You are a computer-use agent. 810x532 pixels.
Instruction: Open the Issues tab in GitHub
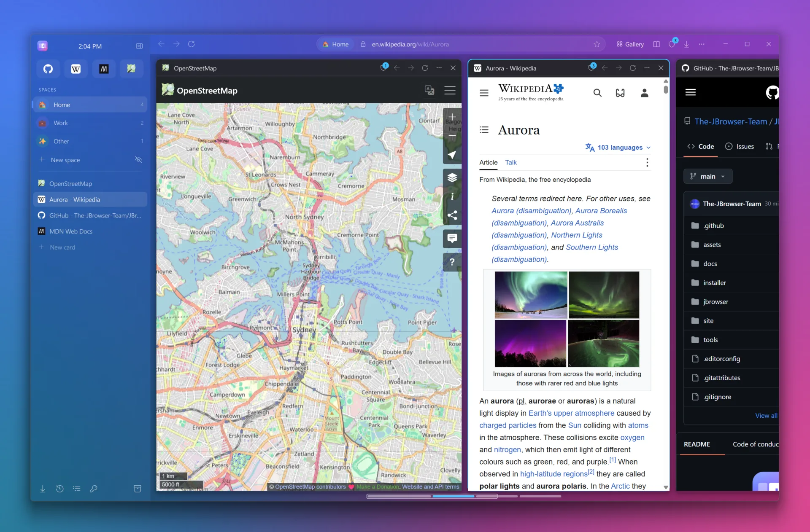(x=740, y=146)
